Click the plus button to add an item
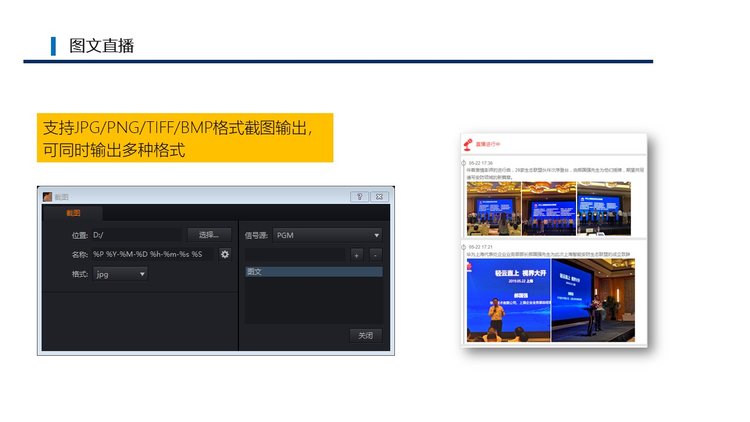750x422 pixels. 357,255
